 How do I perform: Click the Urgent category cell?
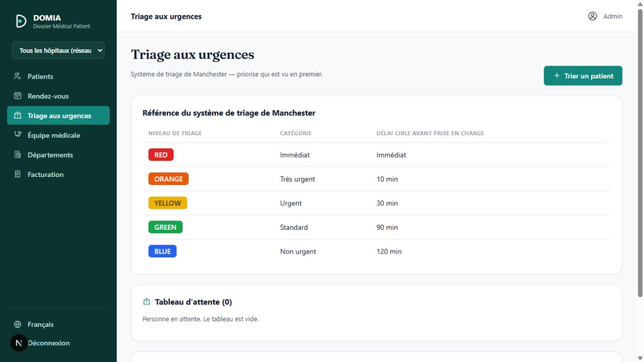click(x=291, y=203)
